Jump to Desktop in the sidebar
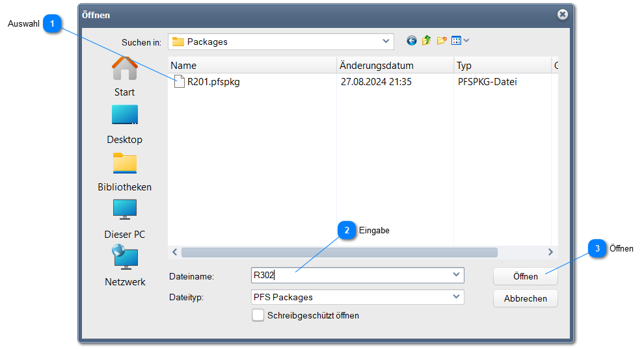644x349 pixels. coord(124,125)
